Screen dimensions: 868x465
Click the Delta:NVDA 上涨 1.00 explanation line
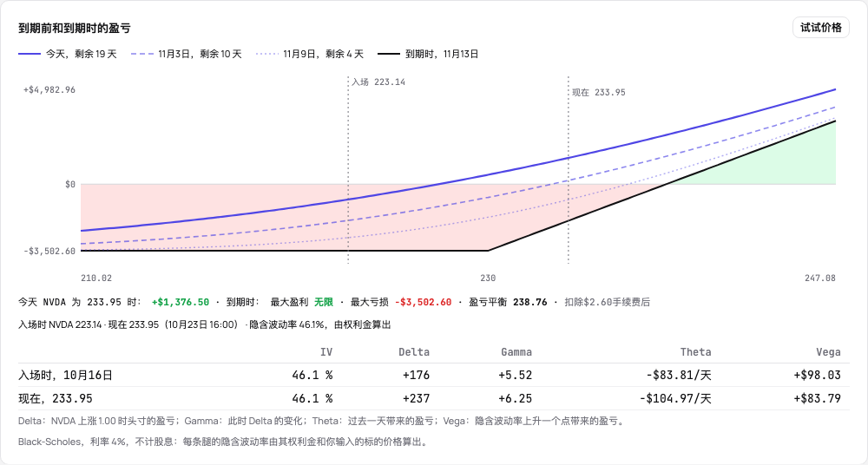pos(322,422)
